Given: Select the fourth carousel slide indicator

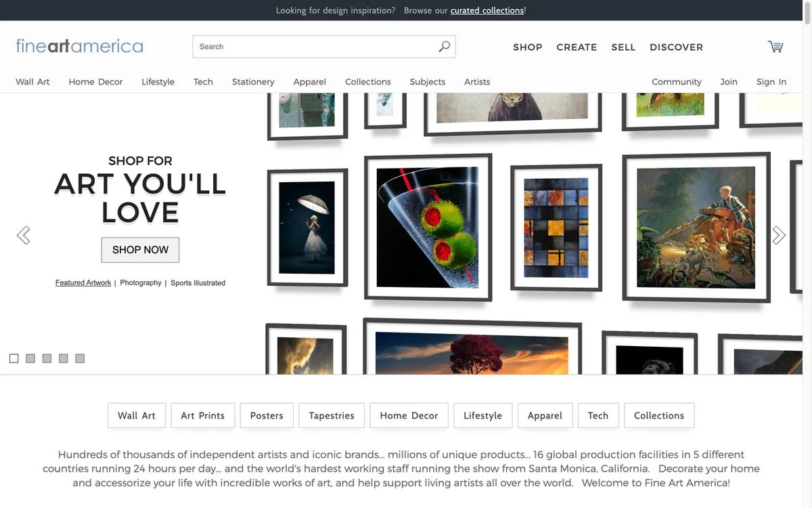Looking at the screenshot, I should tap(64, 358).
